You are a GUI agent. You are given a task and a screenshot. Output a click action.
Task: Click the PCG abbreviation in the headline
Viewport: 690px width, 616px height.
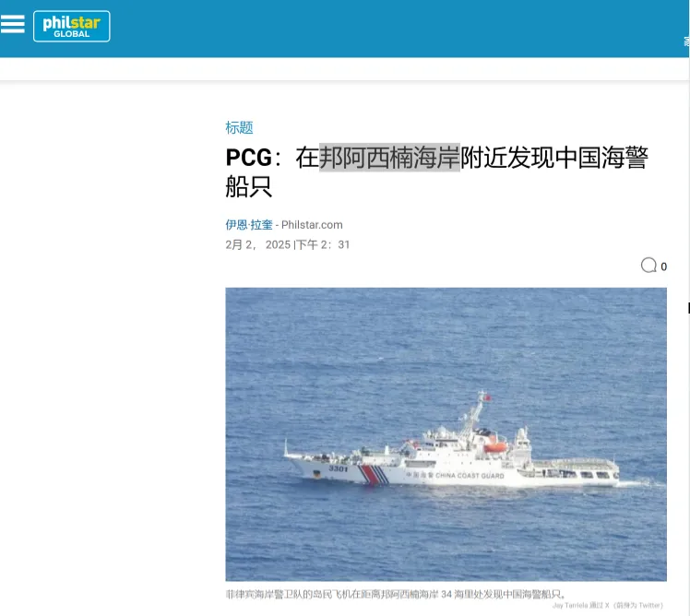[x=249, y=158]
